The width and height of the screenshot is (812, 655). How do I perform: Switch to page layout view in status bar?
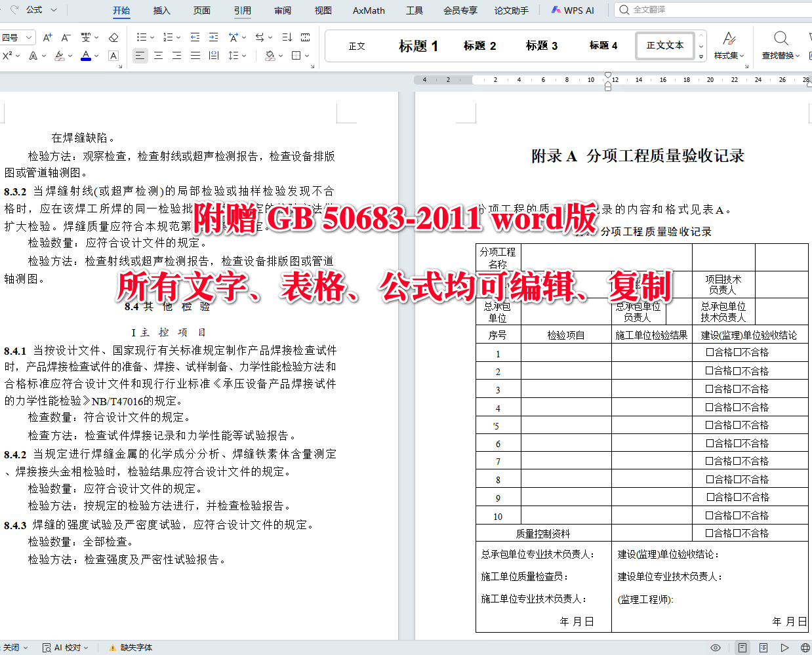point(742,648)
